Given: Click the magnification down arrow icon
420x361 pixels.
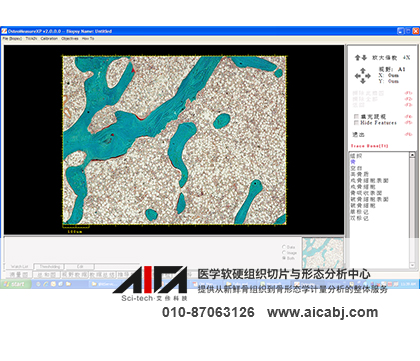Looking at the screenshot, I should coord(364,58).
